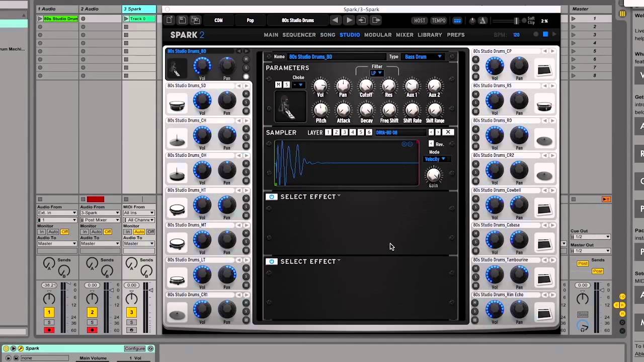Arm track 2 for recording

click(x=92, y=330)
